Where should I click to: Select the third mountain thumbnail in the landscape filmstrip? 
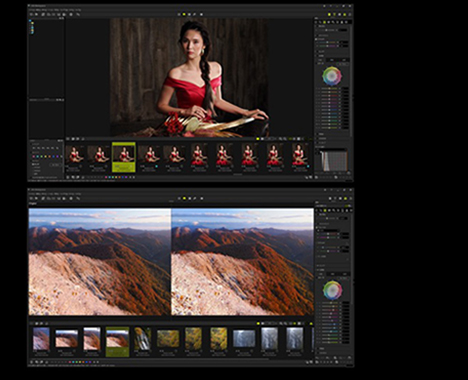[x=92, y=339]
